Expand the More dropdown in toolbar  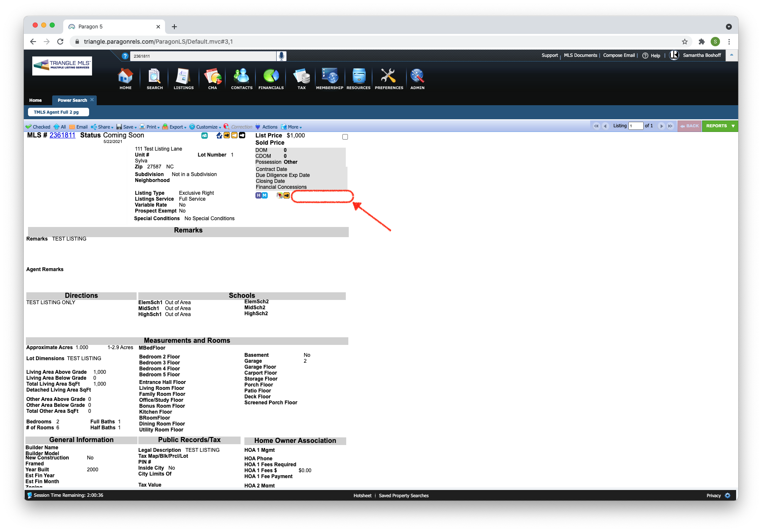[291, 127]
